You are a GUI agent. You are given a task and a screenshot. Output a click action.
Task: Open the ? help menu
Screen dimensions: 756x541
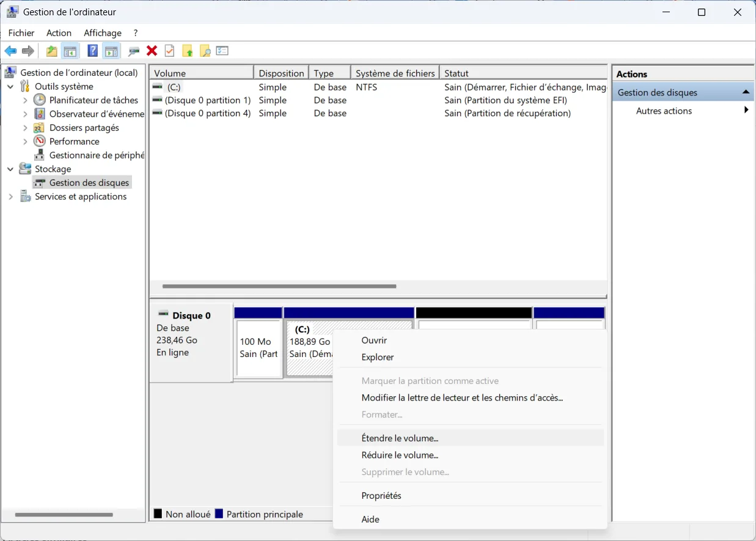(136, 33)
